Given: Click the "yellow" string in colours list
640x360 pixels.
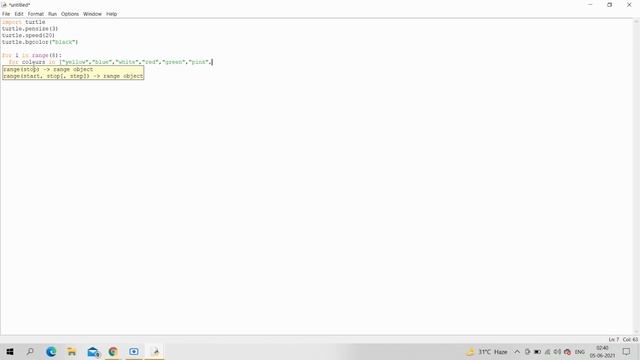Looking at the screenshot, I should [76, 62].
